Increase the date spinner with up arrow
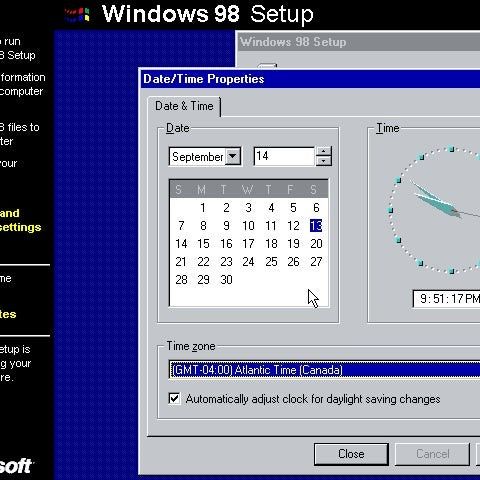 tap(323, 152)
